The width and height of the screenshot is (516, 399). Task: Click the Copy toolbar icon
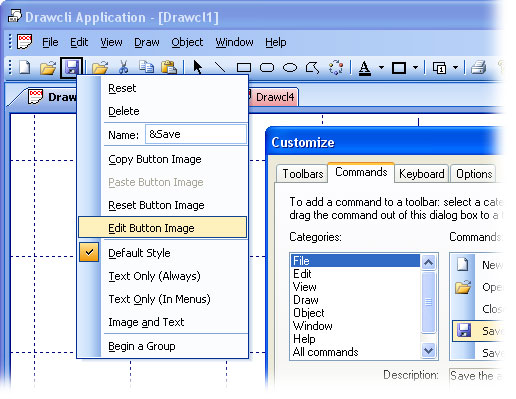tap(146, 67)
